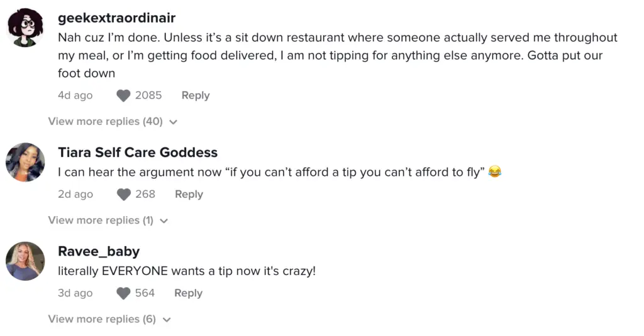644x336 pixels.
Task: Click the chevron beside View more replies (40)
Action: 174,122
